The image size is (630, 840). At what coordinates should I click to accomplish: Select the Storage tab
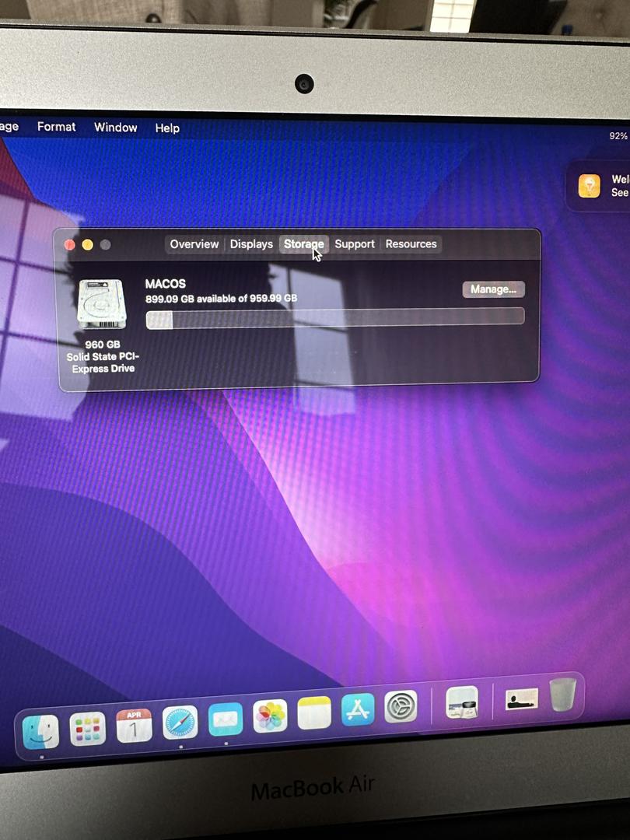click(304, 244)
